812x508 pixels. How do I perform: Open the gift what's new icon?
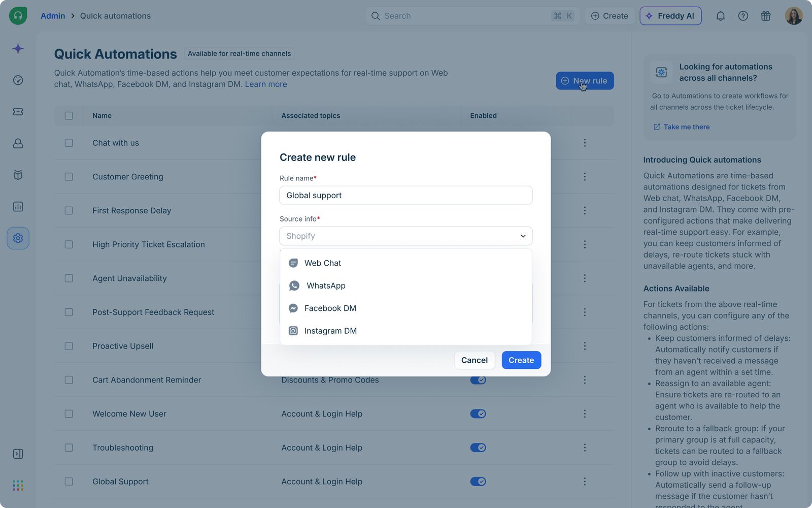(x=766, y=16)
